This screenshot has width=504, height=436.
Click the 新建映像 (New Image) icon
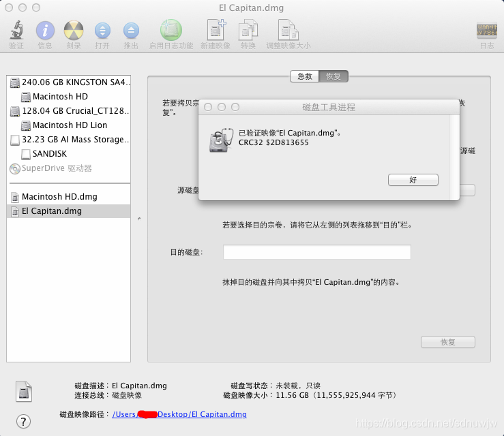pos(216,29)
